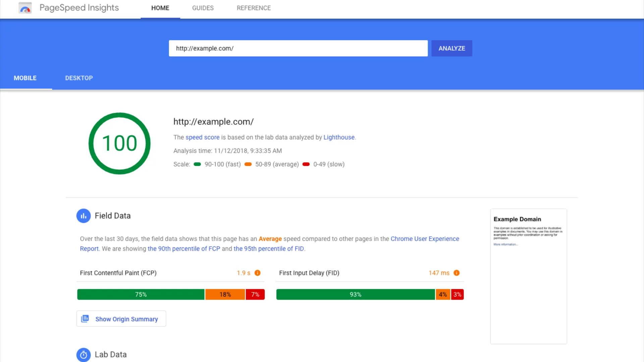Select the MOBILE tab

pos(25,78)
